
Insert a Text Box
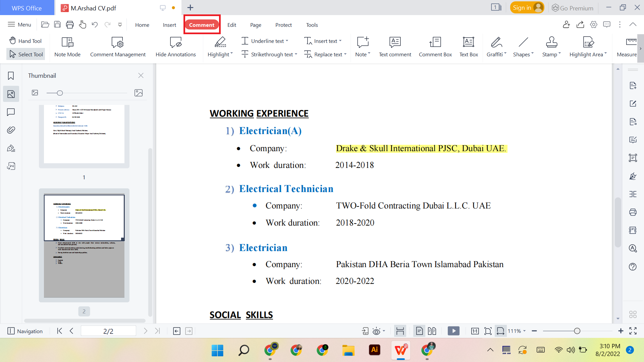click(468, 47)
